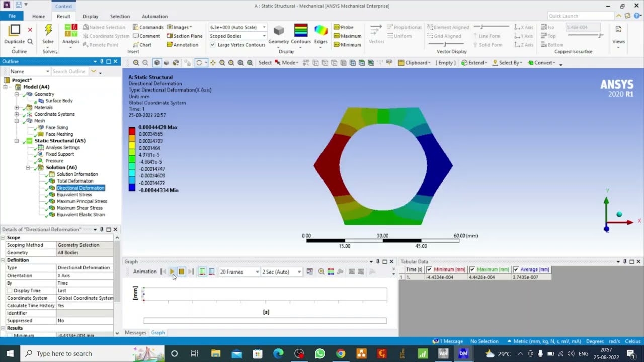Select Total Deformation result in outline

pyautogui.click(x=75, y=181)
